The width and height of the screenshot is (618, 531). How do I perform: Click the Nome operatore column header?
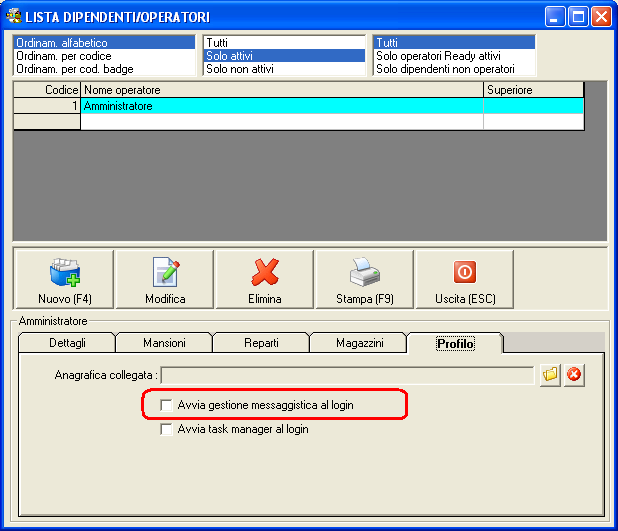(282, 90)
